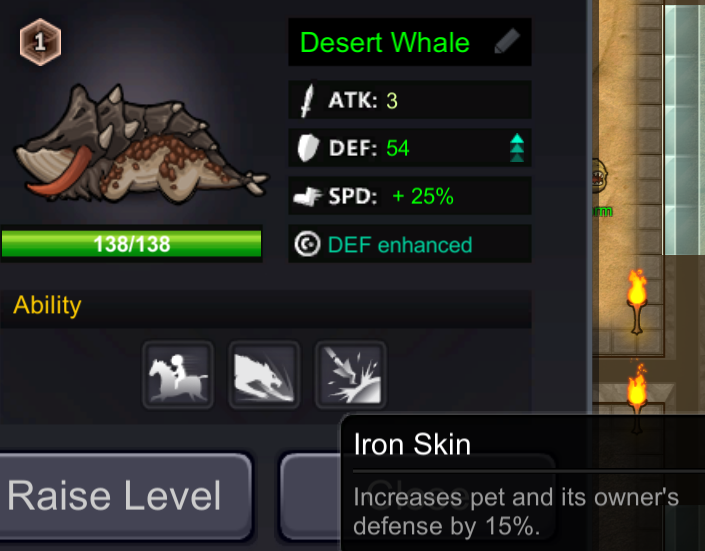Click the shield DEF icon
Image resolution: width=705 pixels, height=551 pixels.
coord(308,148)
